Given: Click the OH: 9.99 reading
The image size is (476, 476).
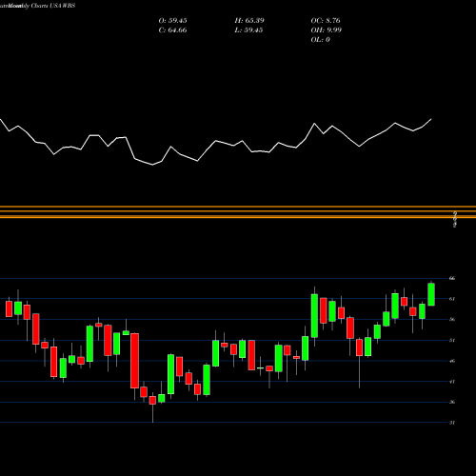Looking at the screenshot, I should (326, 30).
